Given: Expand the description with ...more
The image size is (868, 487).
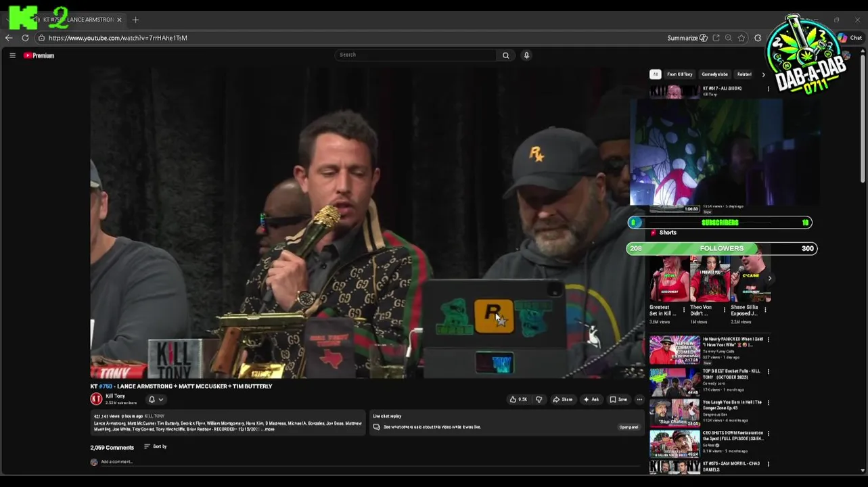Looking at the screenshot, I should tap(268, 429).
